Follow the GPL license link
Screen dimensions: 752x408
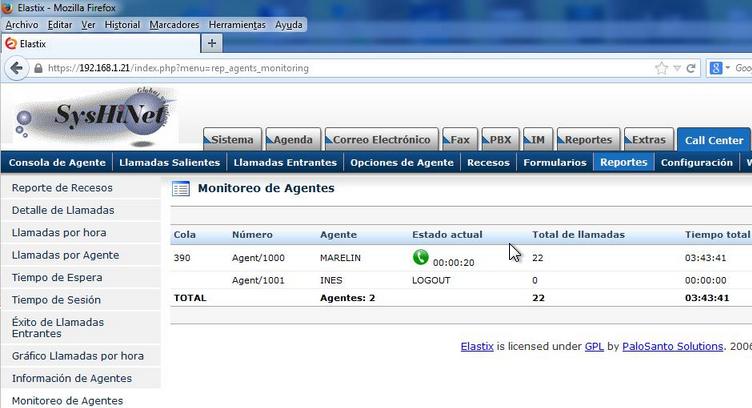coord(594,346)
